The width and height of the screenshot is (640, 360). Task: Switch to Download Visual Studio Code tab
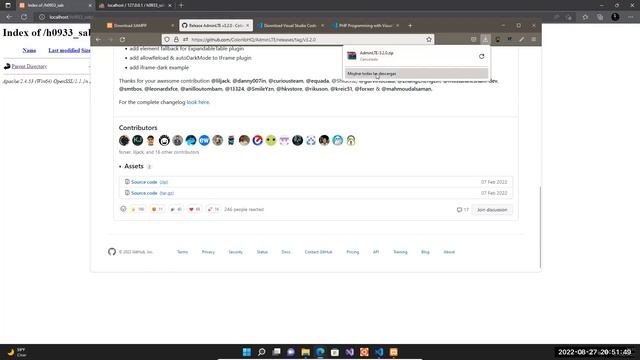coord(290,25)
